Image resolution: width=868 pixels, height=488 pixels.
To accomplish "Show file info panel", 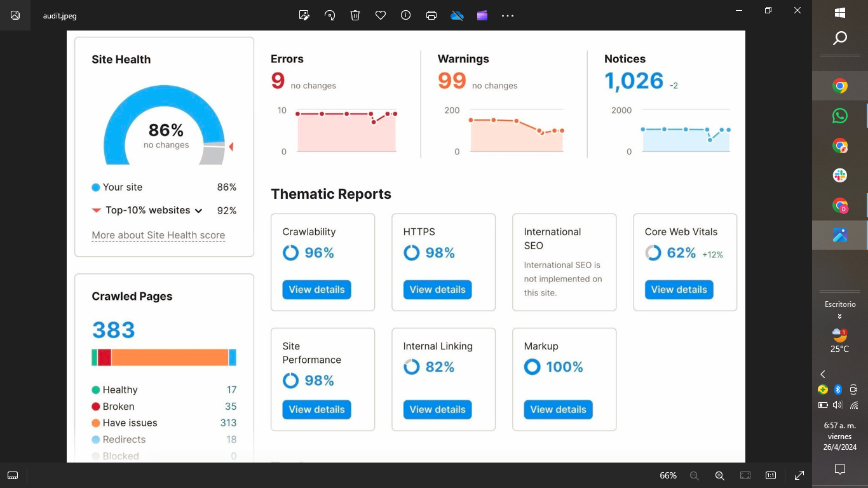I will point(406,15).
